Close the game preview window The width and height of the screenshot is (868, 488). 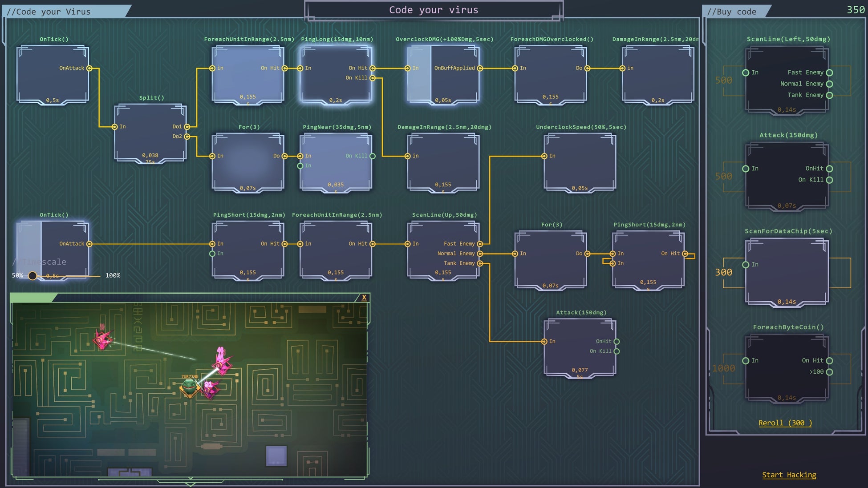[x=364, y=298]
